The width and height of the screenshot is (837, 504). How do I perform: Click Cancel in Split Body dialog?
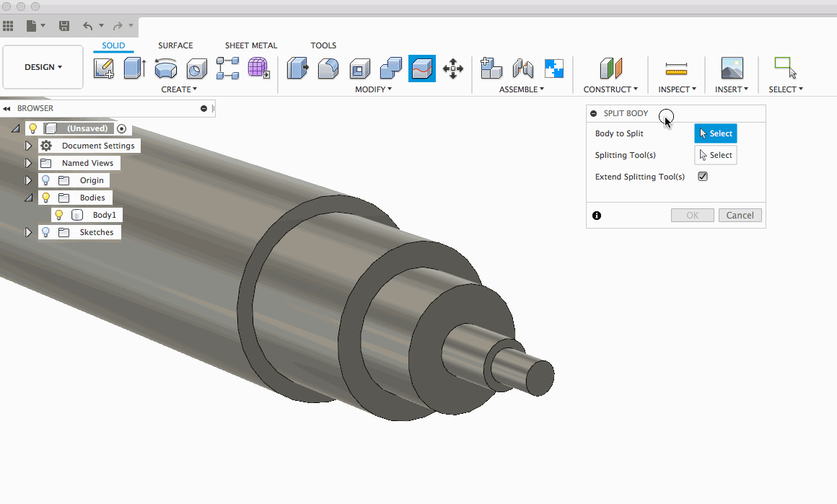click(x=740, y=215)
